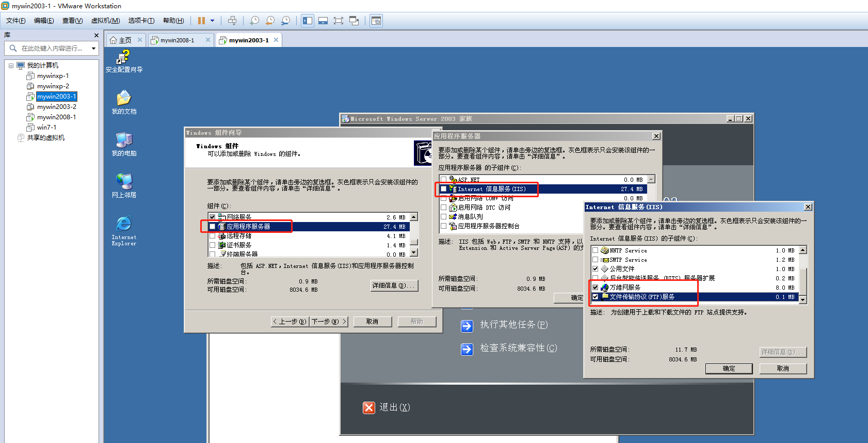
Task: Toggle the Internet 信息服务(IIS) checkbox
Action: tap(443, 189)
